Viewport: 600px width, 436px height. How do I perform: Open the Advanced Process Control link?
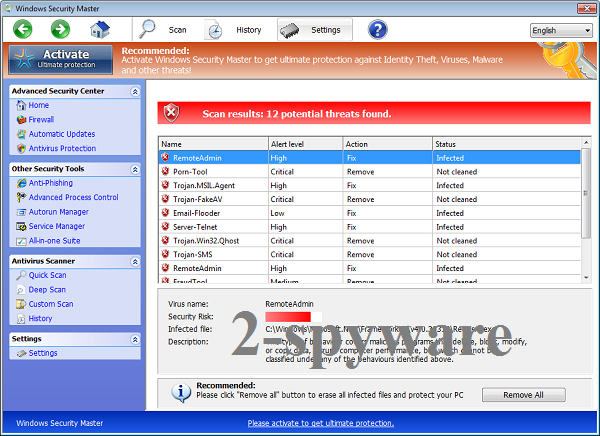(74, 197)
